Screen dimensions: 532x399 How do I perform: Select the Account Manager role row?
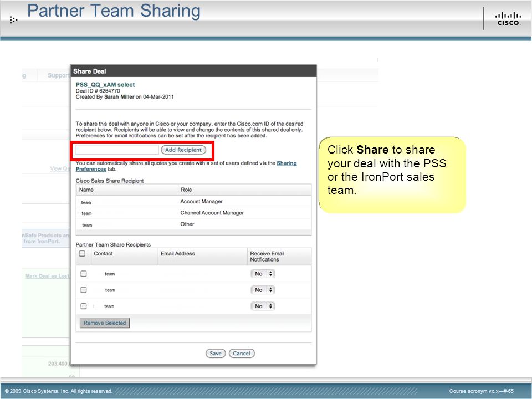tap(194, 202)
